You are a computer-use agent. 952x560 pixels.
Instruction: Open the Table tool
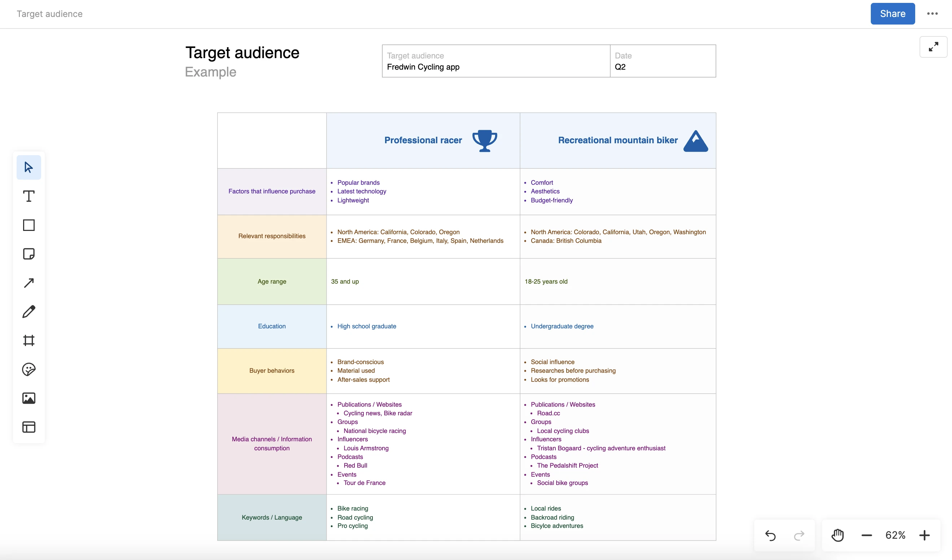(29, 427)
